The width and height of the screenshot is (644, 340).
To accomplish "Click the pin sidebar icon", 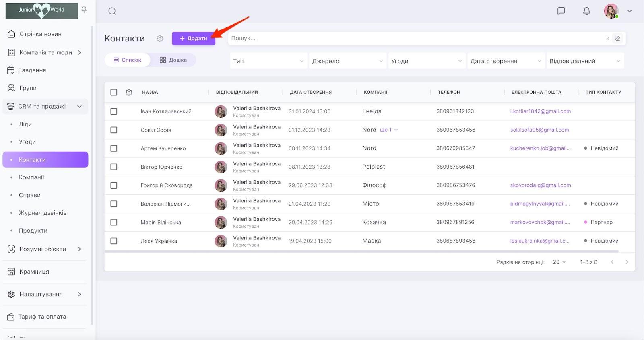I will pos(84,10).
